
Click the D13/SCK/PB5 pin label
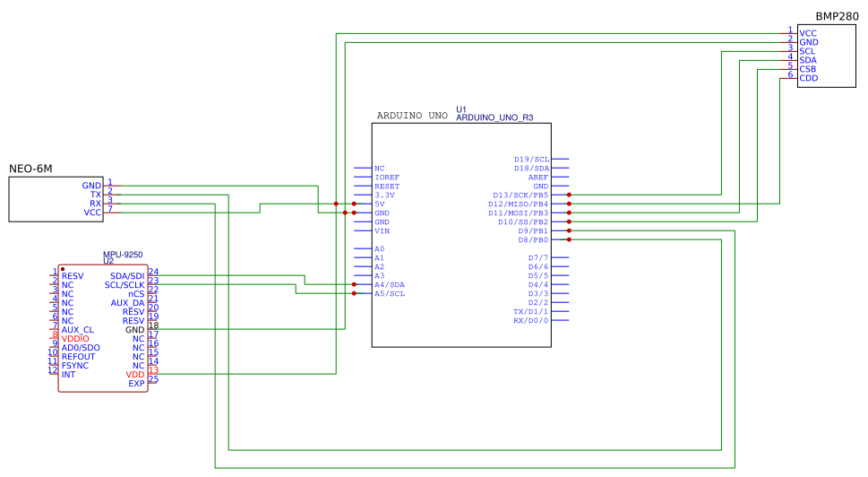[520, 195]
